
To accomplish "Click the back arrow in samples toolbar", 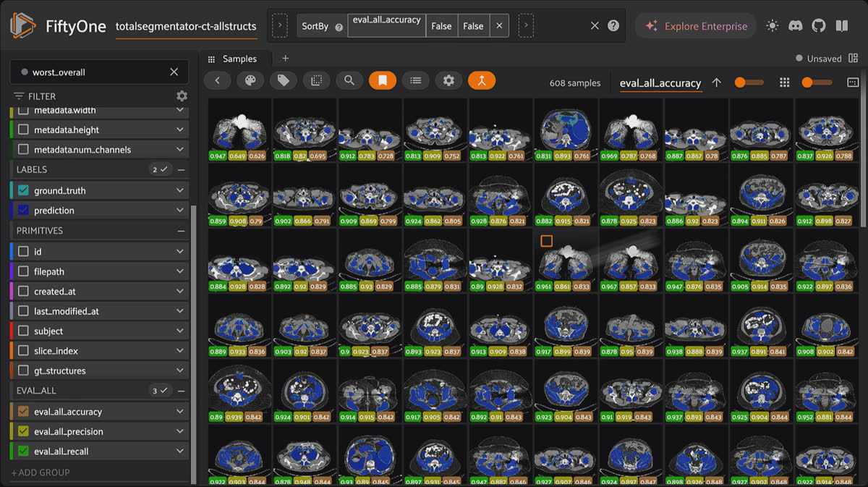I will point(218,81).
